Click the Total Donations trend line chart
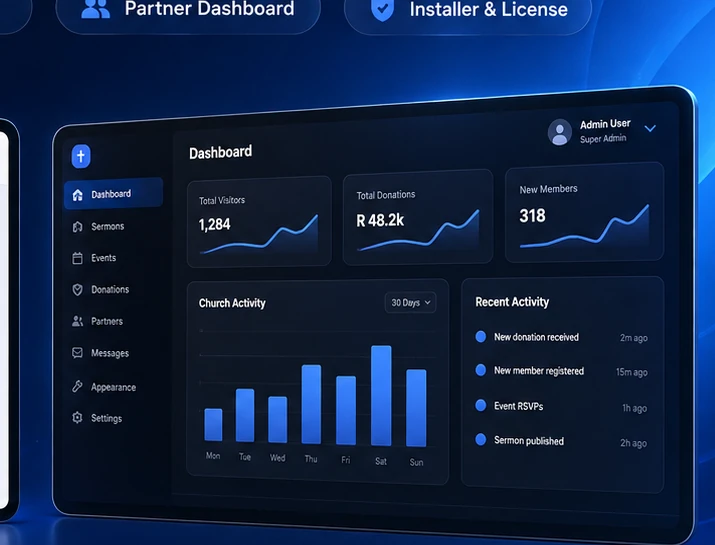 pyautogui.click(x=418, y=230)
